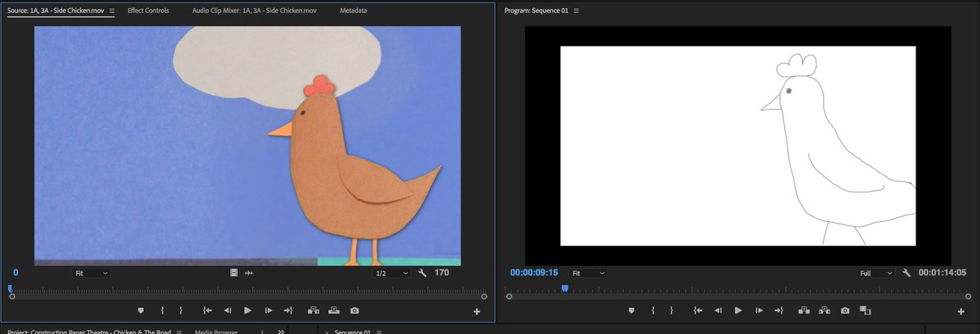
Task: Step forward one frame in Program monitor
Action: tap(759, 310)
